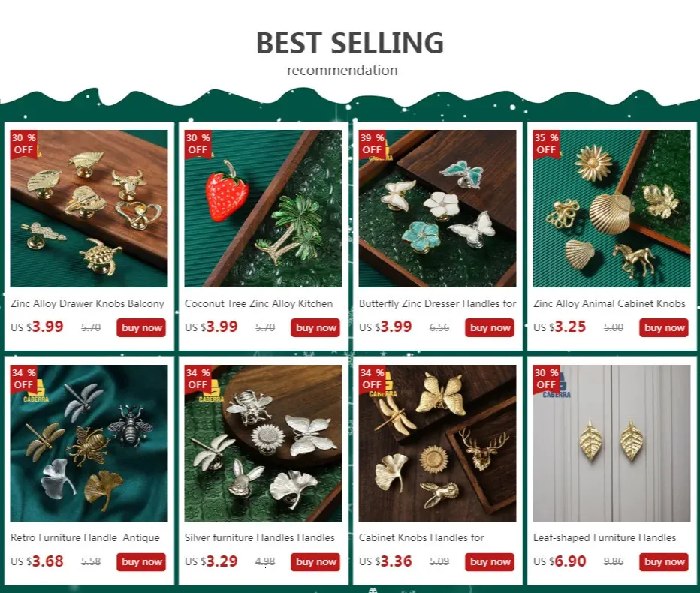Buy now the Cabinet Knobs Handles for US $3.36
The width and height of the screenshot is (700, 593).
[489, 562]
